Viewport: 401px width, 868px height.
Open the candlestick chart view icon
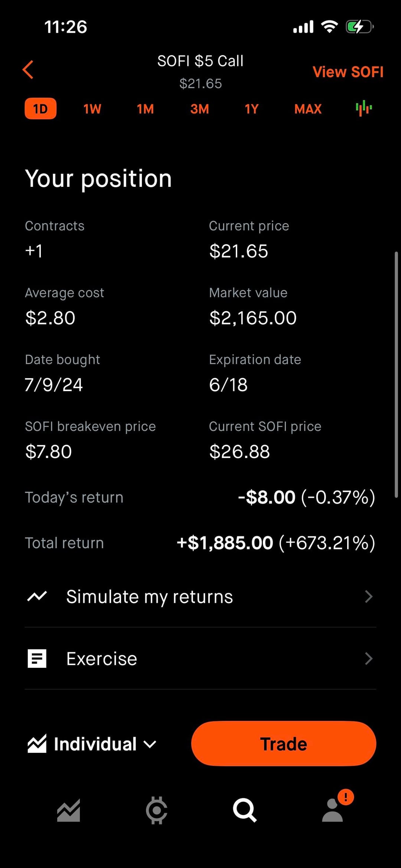tap(363, 108)
